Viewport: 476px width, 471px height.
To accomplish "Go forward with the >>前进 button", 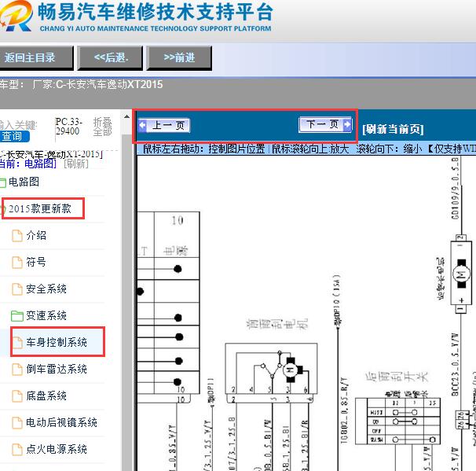I will [179, 57].
